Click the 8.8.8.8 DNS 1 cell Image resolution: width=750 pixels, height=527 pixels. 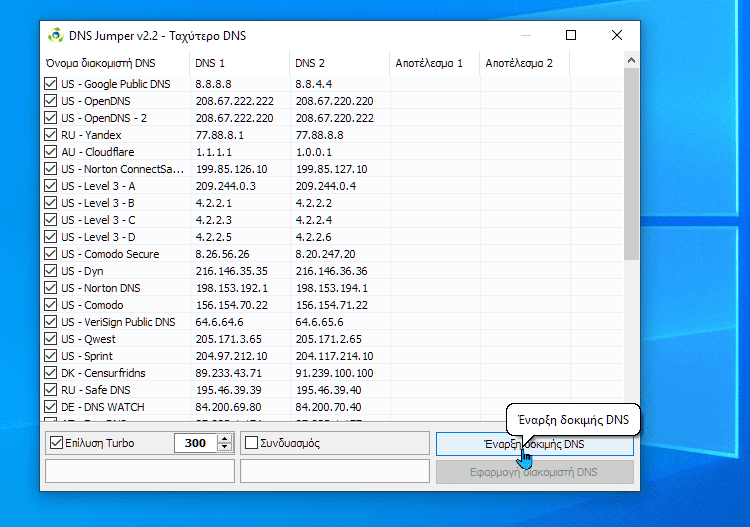pyautogui.click(x=213, y=84)
